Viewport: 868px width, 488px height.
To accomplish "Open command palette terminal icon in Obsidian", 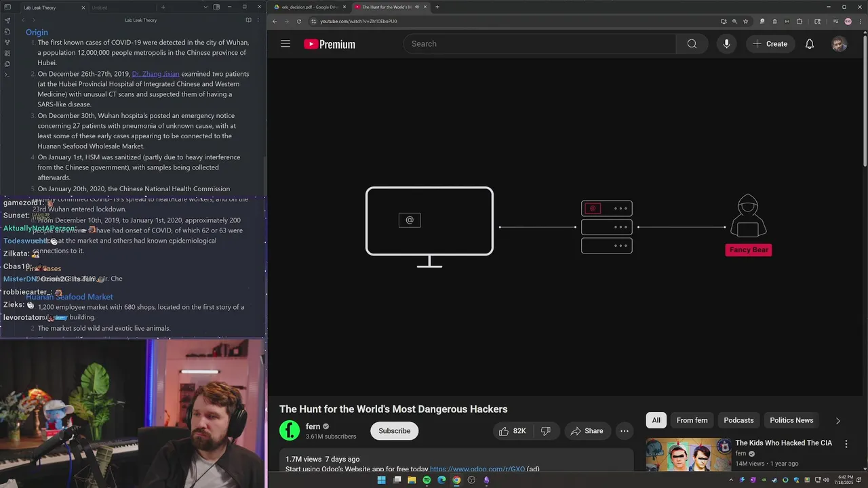I will click(7, 75).
